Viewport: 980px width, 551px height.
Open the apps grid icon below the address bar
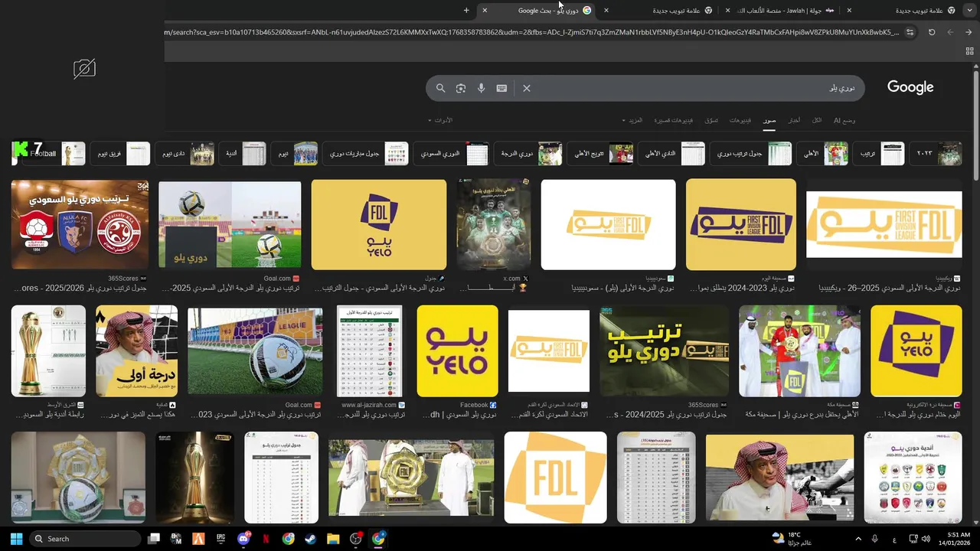[969, 51]
